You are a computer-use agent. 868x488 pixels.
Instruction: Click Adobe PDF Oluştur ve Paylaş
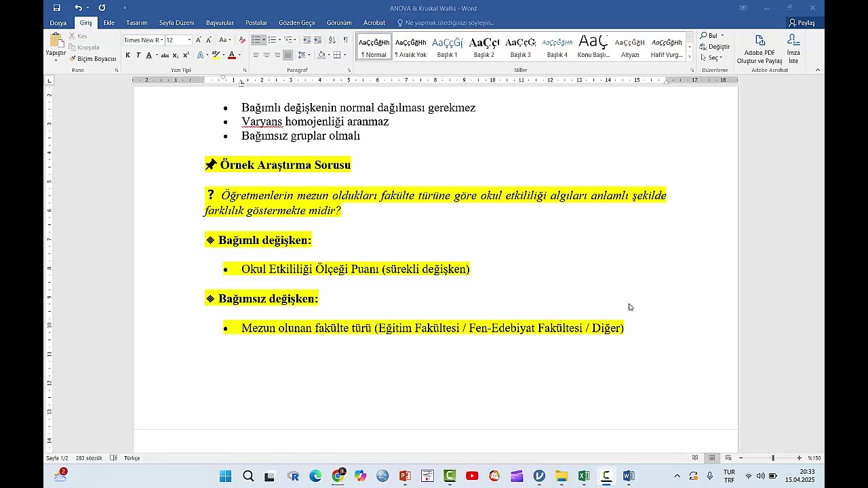coord(759,49)
